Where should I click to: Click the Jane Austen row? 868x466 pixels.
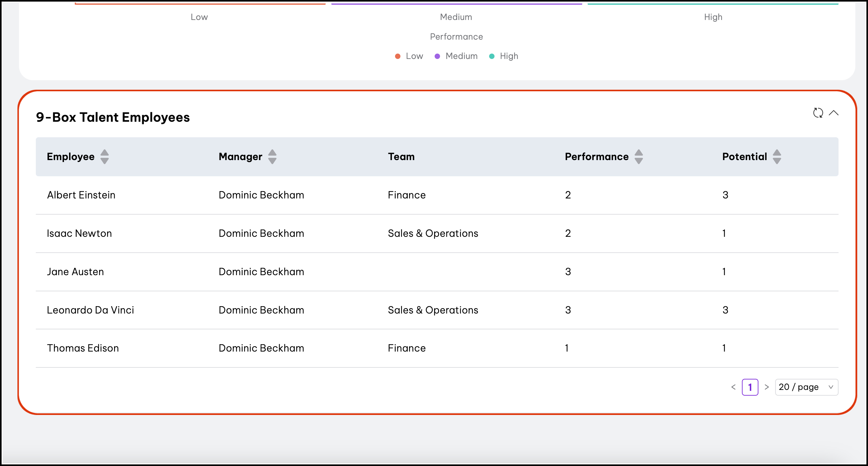75,272
